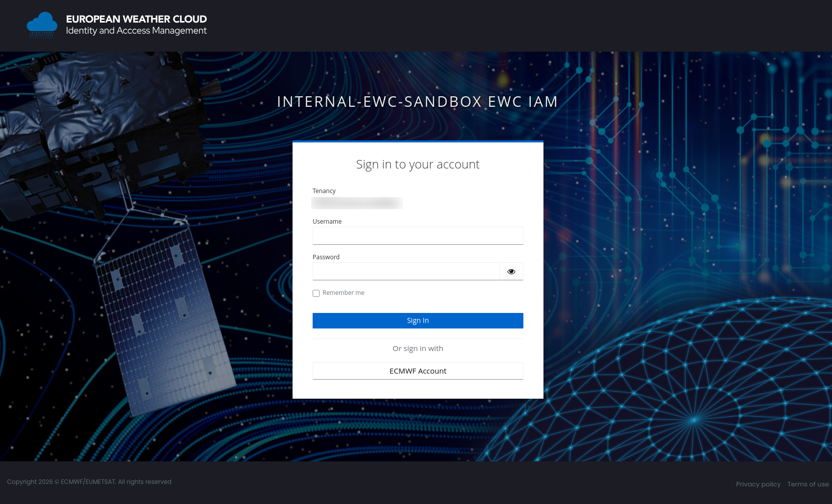
Task: Click the European Weather Cloud logo icon
Action: click(x=42, y=25)
